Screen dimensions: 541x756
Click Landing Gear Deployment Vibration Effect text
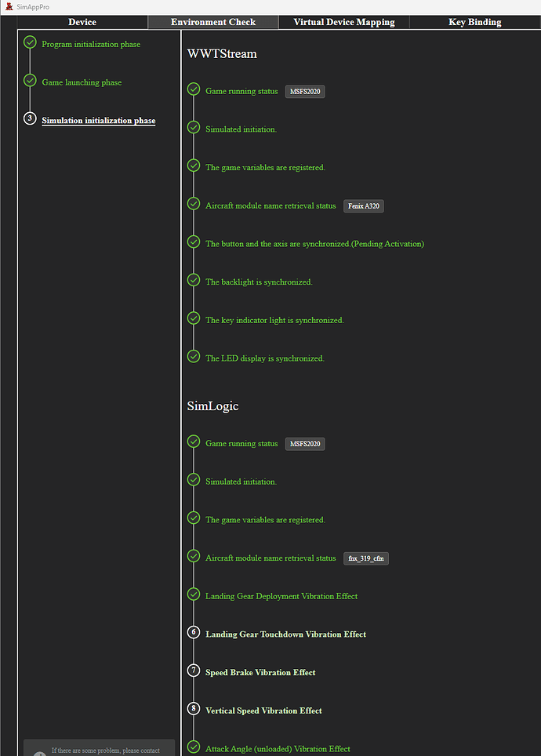[281, 596]
